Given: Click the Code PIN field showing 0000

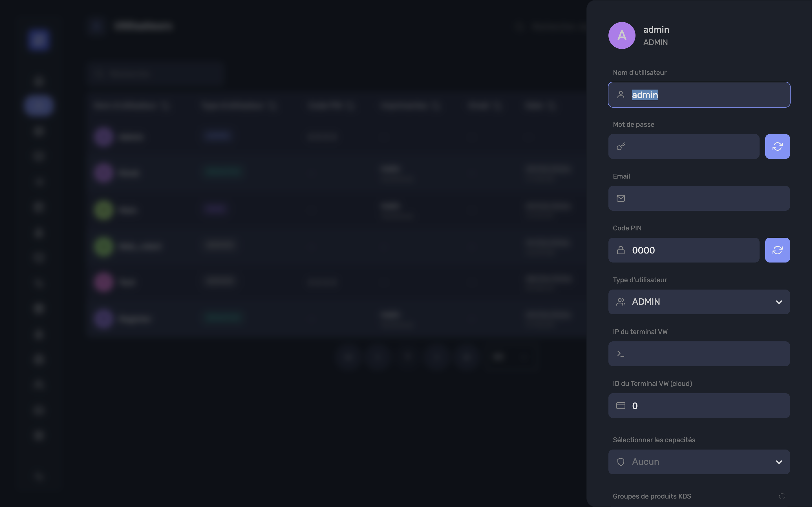Looking at the screenshot, I should [684, 250].
